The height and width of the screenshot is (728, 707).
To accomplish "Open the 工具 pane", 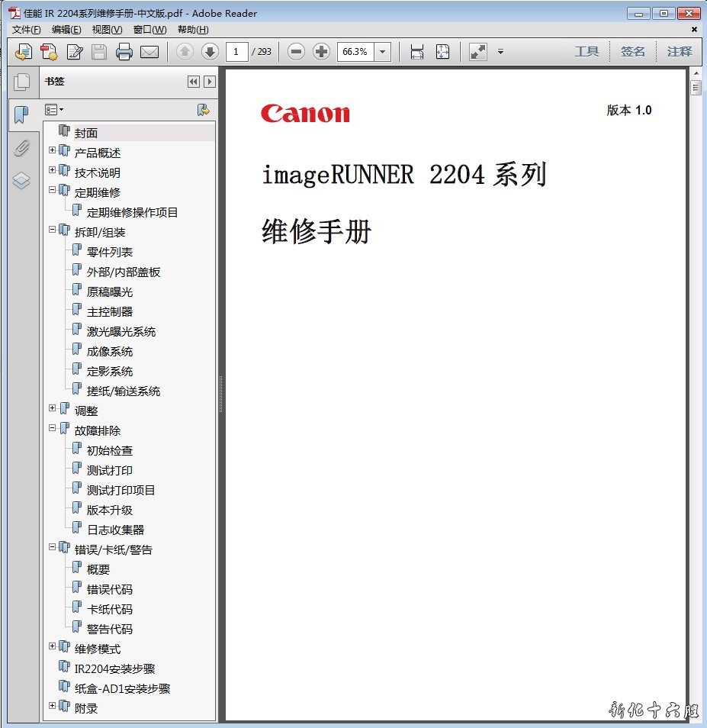I will tap(586, 52).
